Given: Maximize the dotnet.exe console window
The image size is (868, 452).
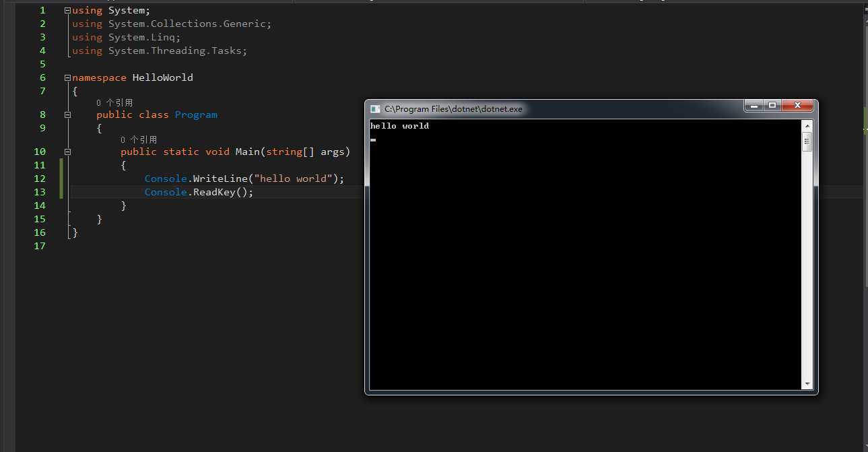Looking at the screenshot, I should 772,106.
